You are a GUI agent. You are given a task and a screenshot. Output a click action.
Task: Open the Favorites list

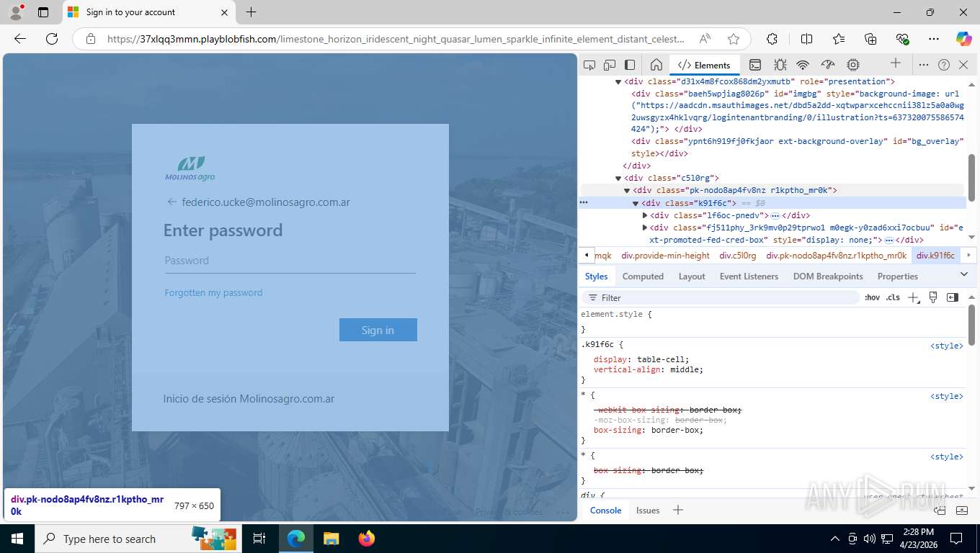(x=839, y=39)
